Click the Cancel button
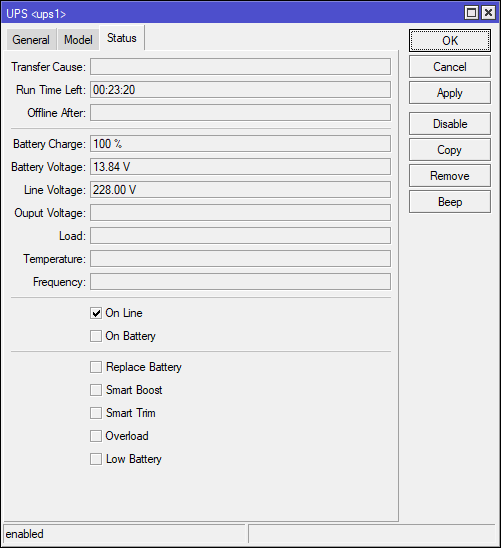Screen dimensions: 501x548 click(x=450, y=67)
